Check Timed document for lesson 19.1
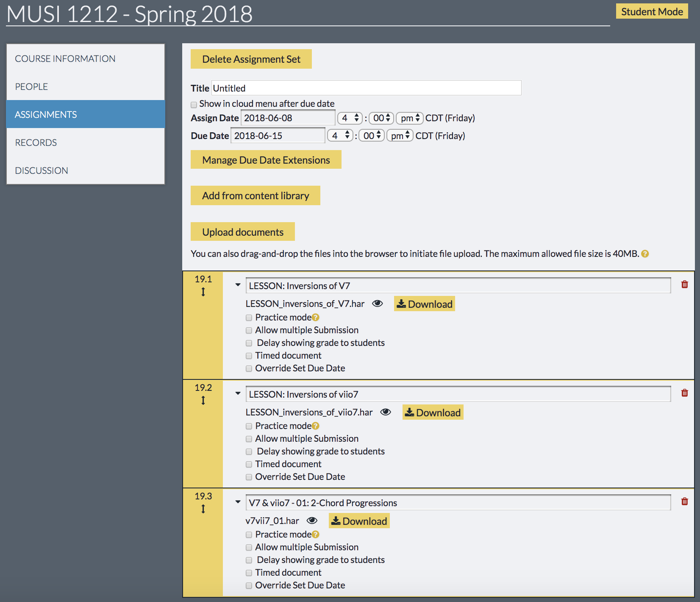Image resolution: width=700 pixels, height=602 pixels. [x=249, y=356]
